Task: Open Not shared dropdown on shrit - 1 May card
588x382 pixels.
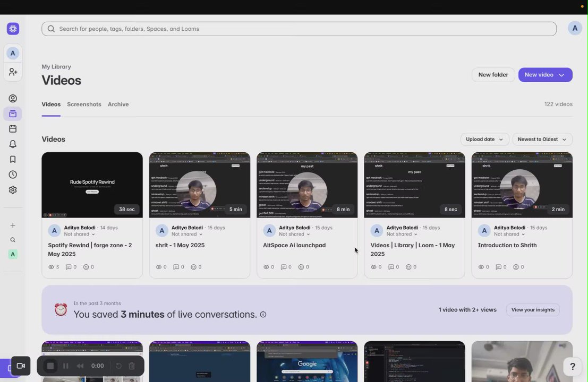Action: tap(187, 234)
